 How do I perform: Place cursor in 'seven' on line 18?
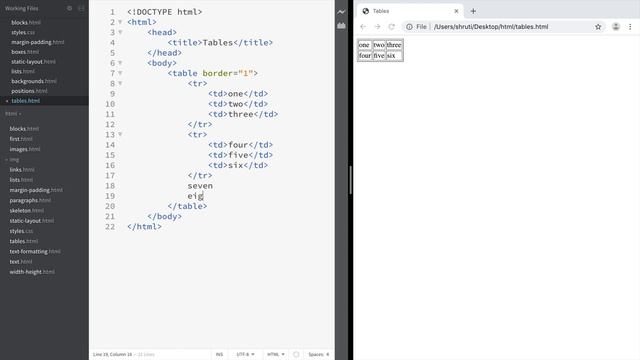click(200, 186)
